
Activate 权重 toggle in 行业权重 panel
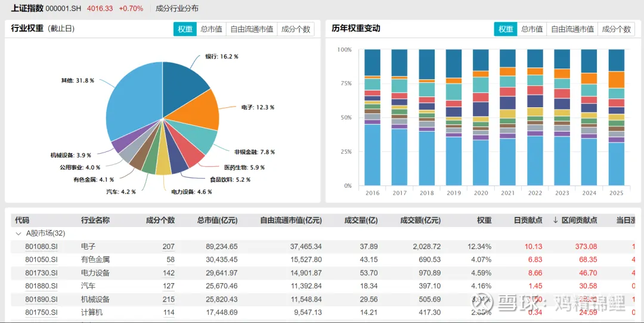click(x=185, y=29)
